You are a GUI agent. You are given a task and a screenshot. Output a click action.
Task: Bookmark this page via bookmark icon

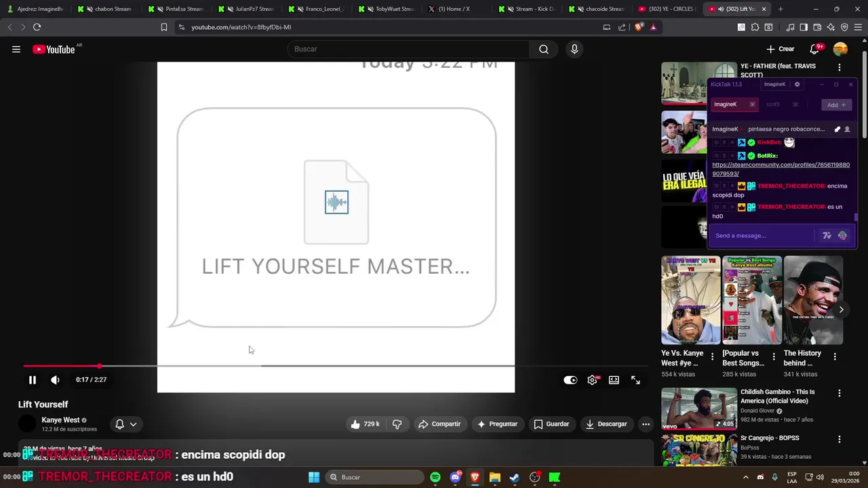163,27
